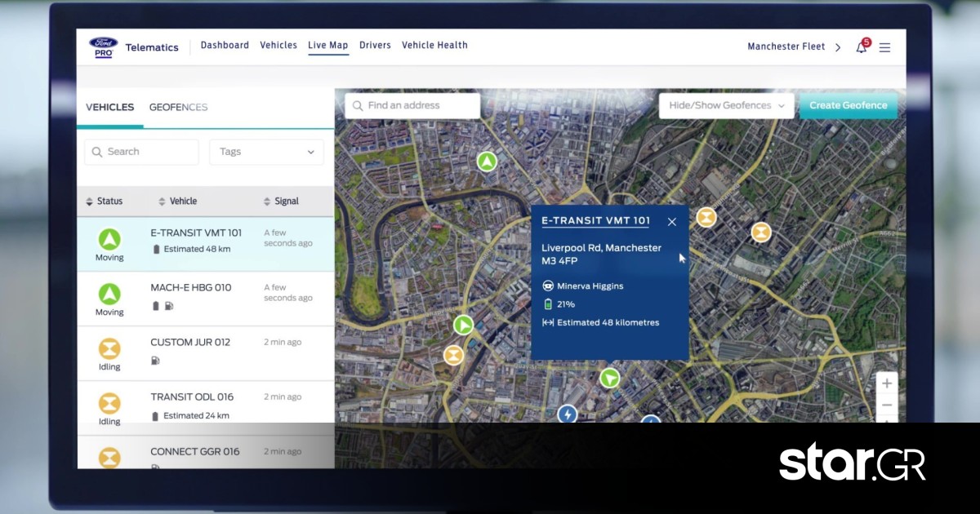This screenshot has width=980, height=514.
Task: Click the battery icon in the MACH-E HBG 010 row
Action: (x=156, y=306)
